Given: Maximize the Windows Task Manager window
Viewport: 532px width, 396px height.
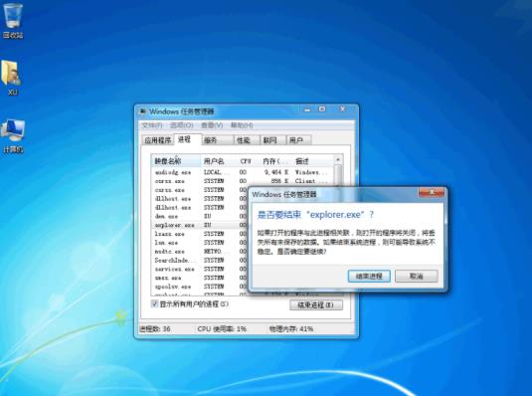Looking at the screenshot, I should tap(322, 109).
